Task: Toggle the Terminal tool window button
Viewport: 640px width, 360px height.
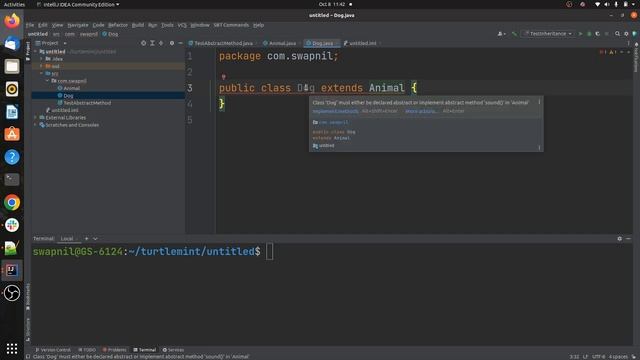Action: 144,350
